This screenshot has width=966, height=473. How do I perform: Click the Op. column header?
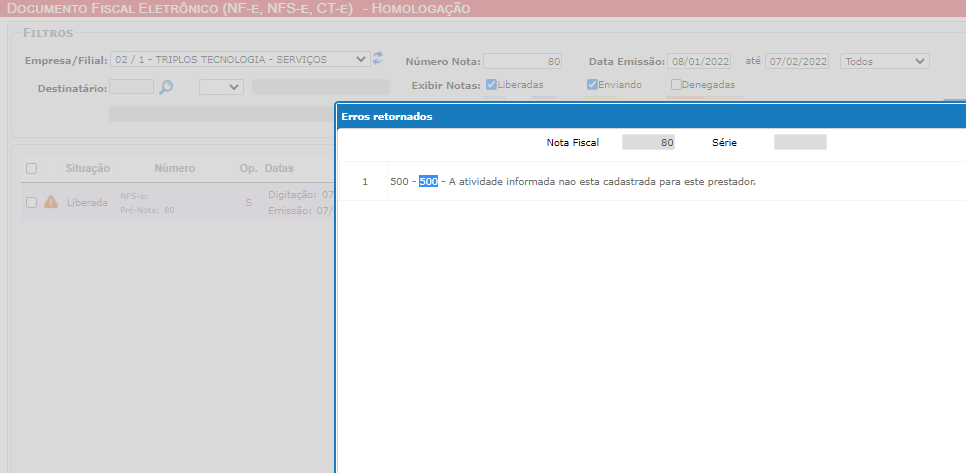tap(248, 168)
